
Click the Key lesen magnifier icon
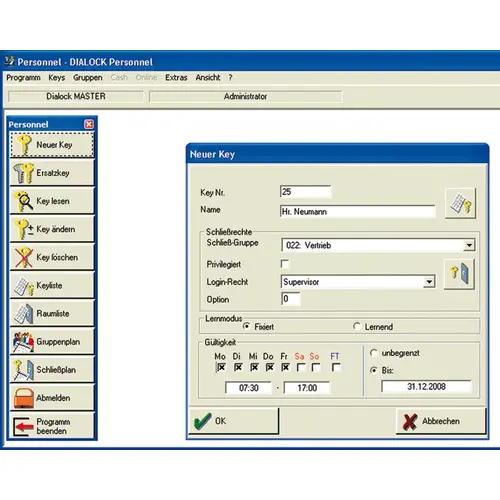[x=23, y=201]
